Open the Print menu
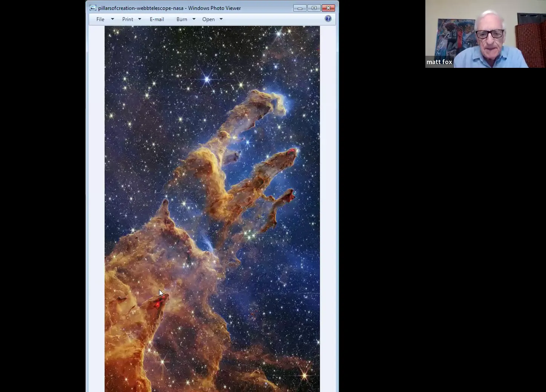The width and height of the screenshot is (546, 392). pyautogui.click(x=127, y=19)
